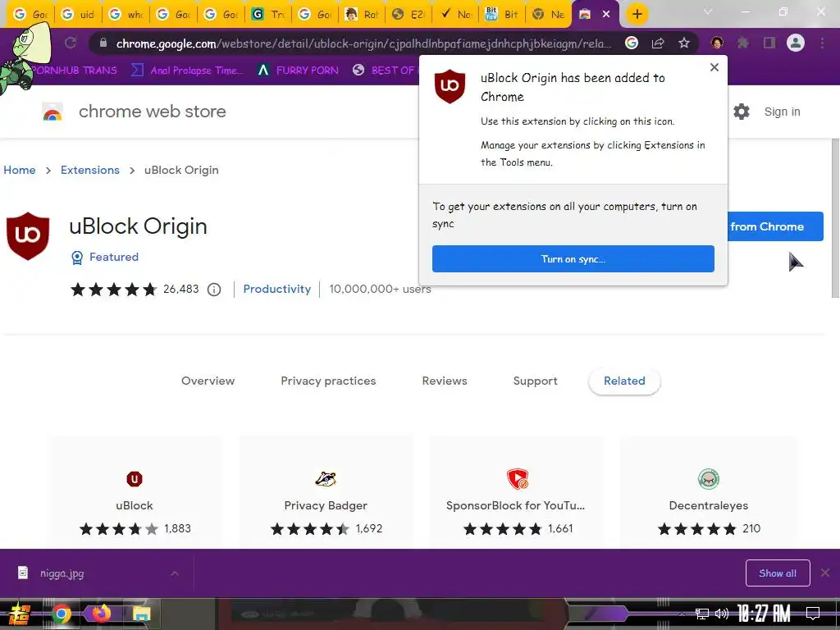Click the volume icon in system tray
This screenshot has width=840, height=630.
722,614
